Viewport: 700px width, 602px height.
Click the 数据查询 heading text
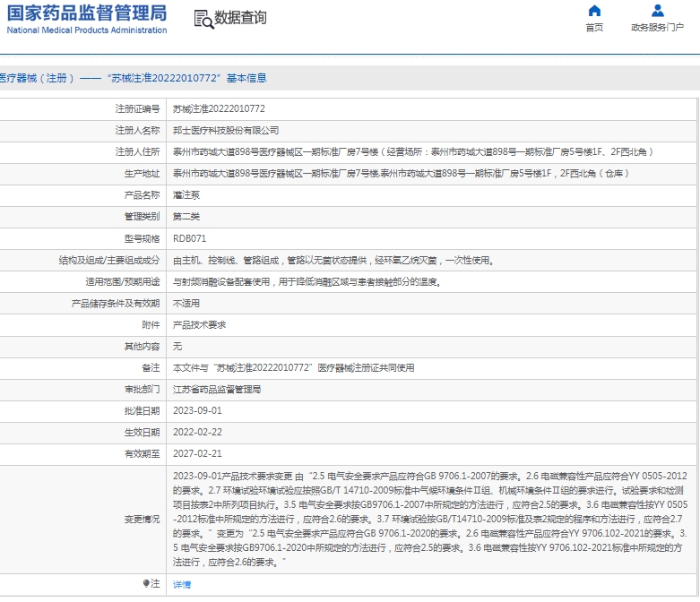point(240,18)
